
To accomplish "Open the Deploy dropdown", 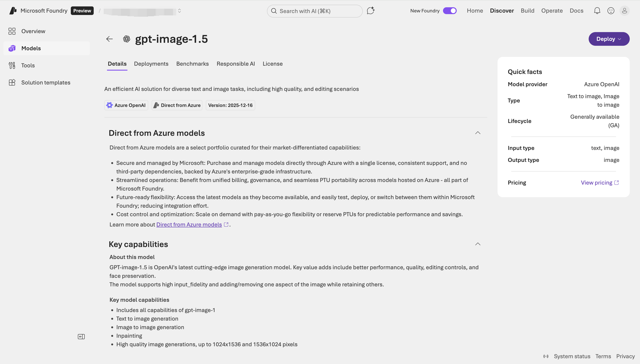I will click(x=609, y=39).
